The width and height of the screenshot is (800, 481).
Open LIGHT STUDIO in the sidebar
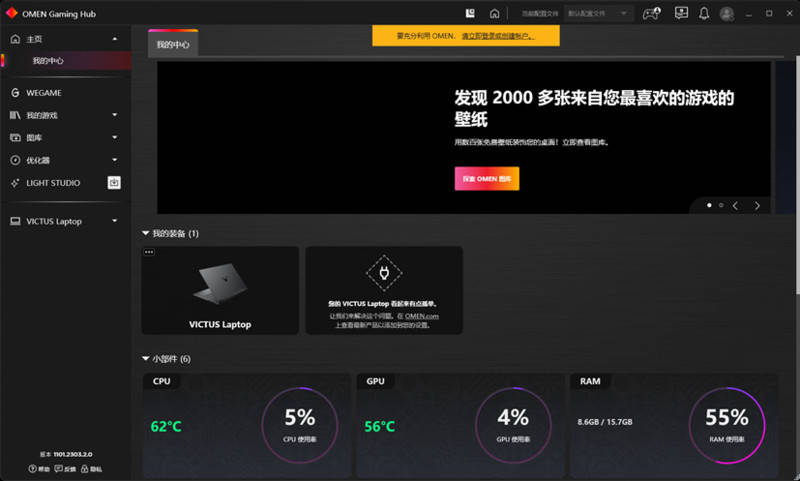(x=53, y=183)
